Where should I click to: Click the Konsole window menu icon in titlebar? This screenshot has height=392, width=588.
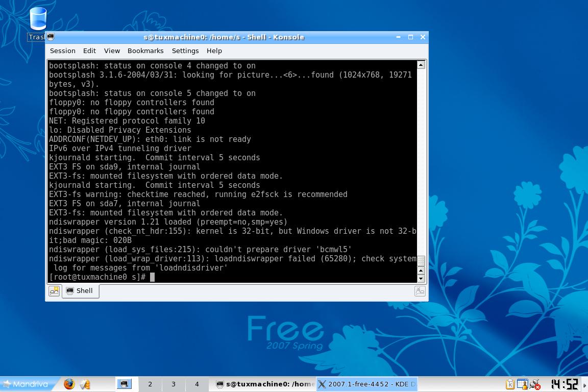pos(51,37)
